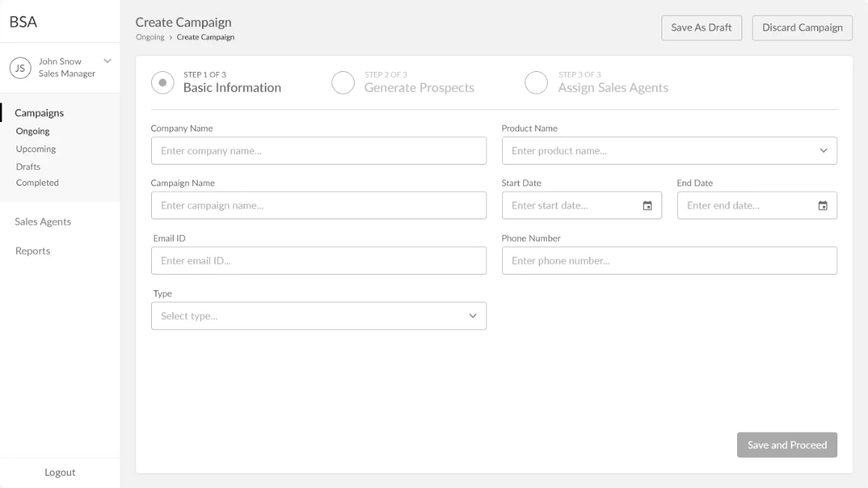Image resolution: width=868 pixels, height=488 pixels.
Task: Open the Start Date calendar picker icon
Action: coord(647,206)
